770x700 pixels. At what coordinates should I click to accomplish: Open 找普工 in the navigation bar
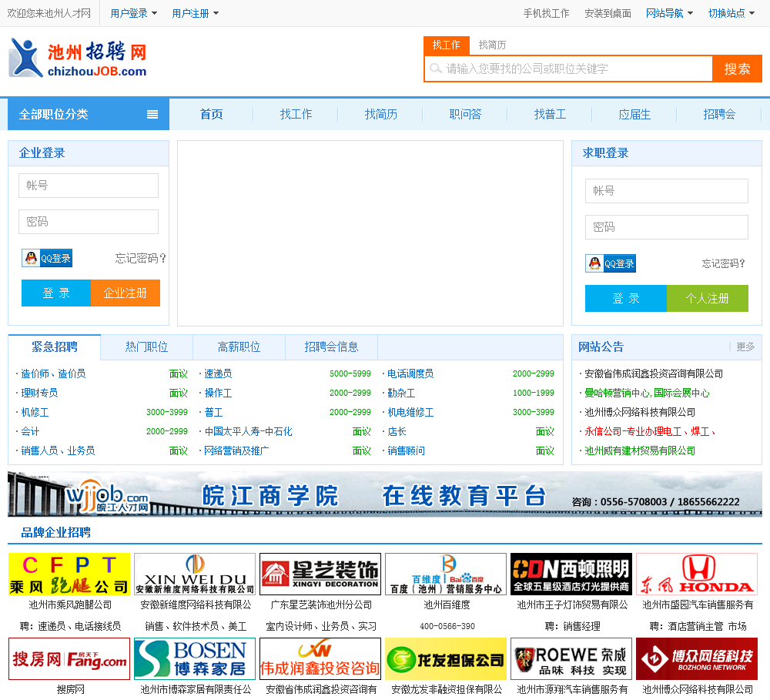point(550,115)
